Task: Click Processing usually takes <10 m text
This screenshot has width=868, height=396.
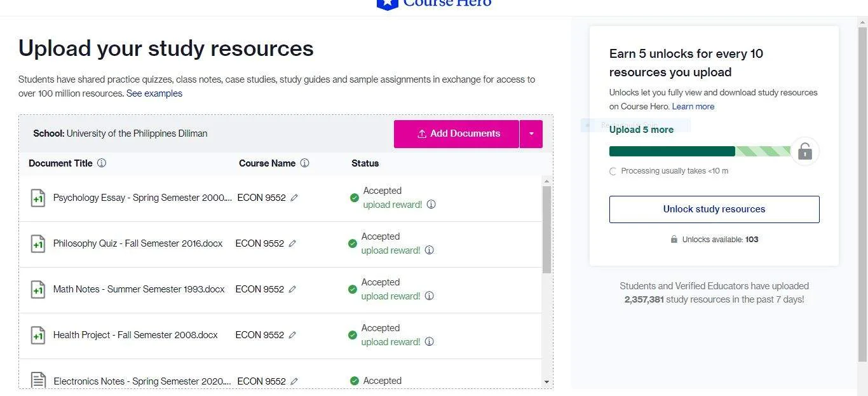Action: pos(674,171)
